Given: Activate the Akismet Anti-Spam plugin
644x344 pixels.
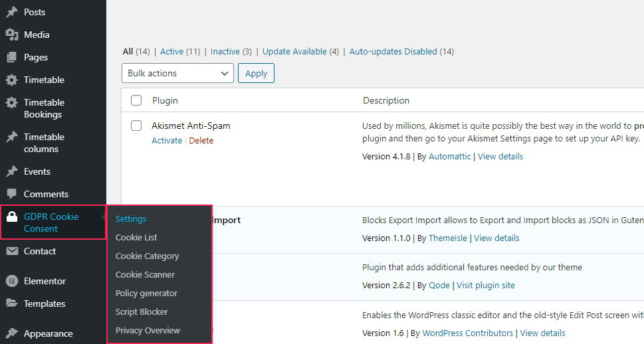Looking at the screenshot, I should (167, 140).
